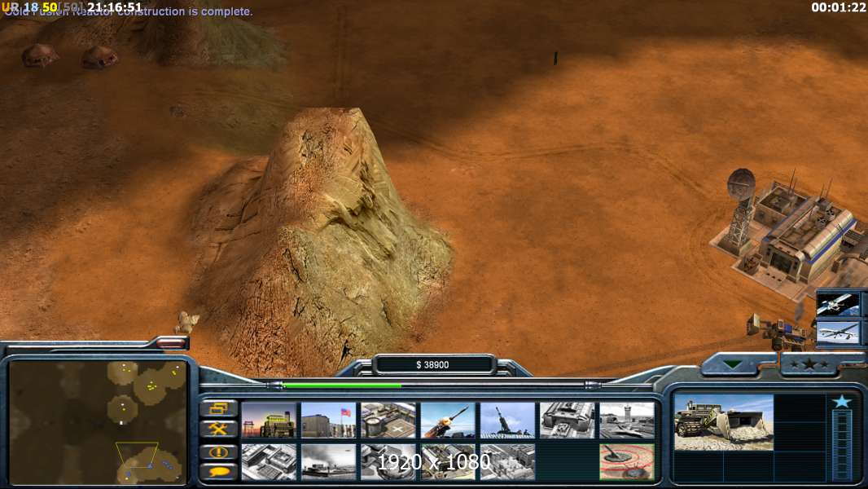Choose the first building in bottom row
Image resolution: width=868 pixels, height=489 pixels.
[x=269, y=461]
